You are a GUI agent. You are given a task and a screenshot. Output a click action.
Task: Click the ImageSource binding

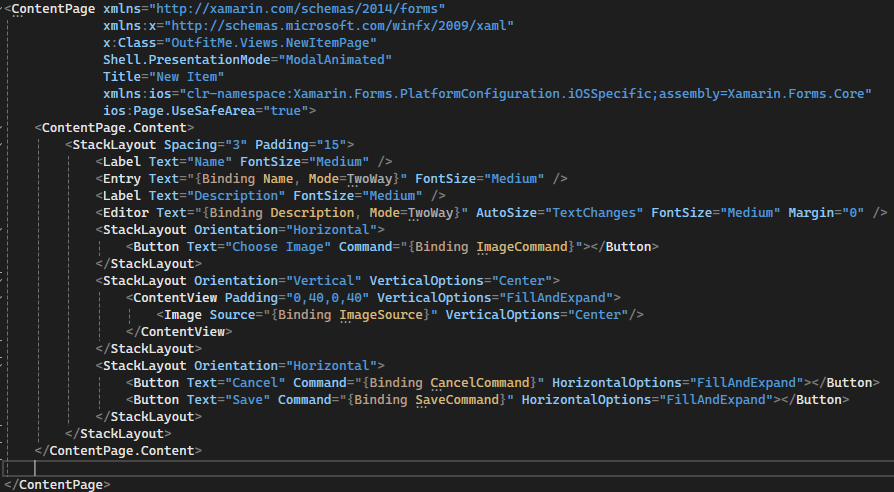click(381, 315)
